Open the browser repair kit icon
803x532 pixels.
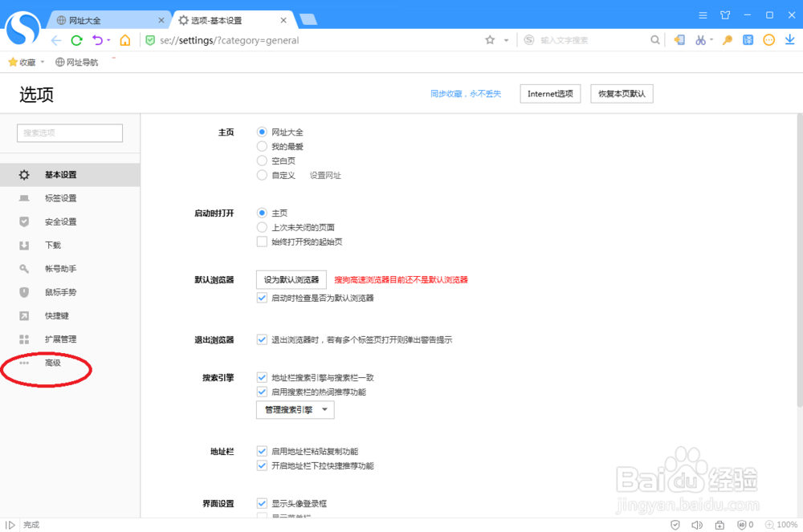pos(720,524)
